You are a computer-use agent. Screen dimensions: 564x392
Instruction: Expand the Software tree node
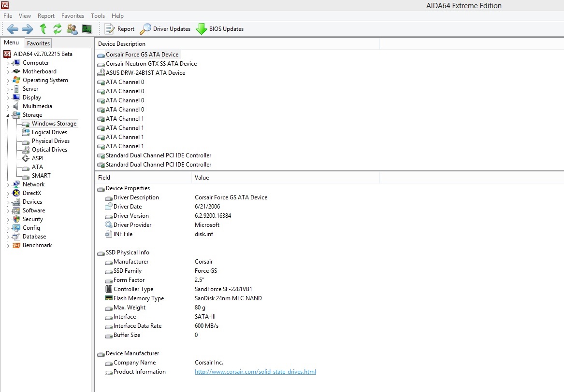click(x=8, y=211)
